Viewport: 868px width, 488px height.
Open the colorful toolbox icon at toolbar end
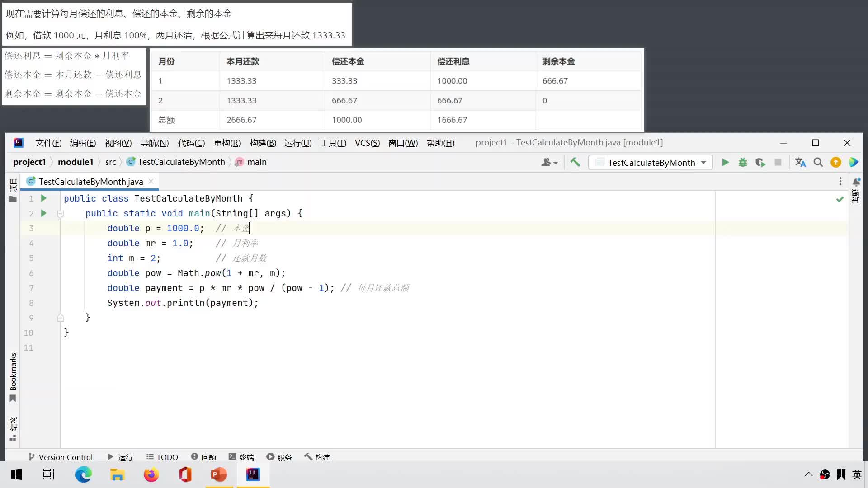[x=853, y=162]
